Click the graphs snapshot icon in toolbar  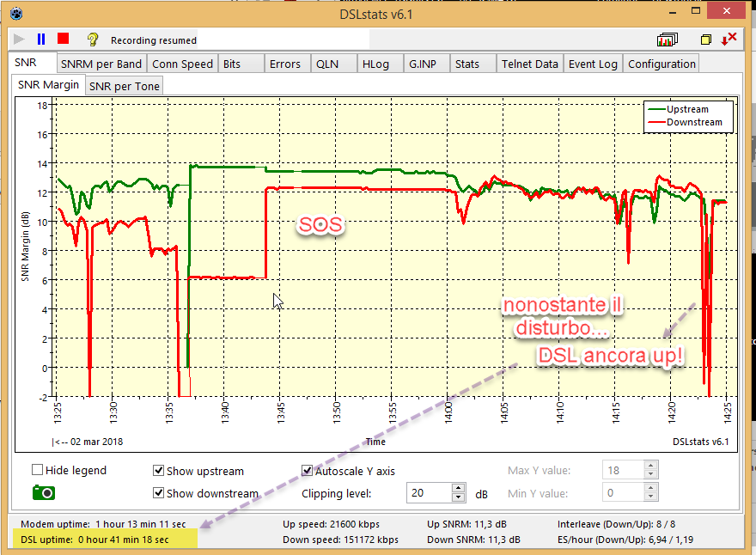pyautogui.click(x=668, y=40)
